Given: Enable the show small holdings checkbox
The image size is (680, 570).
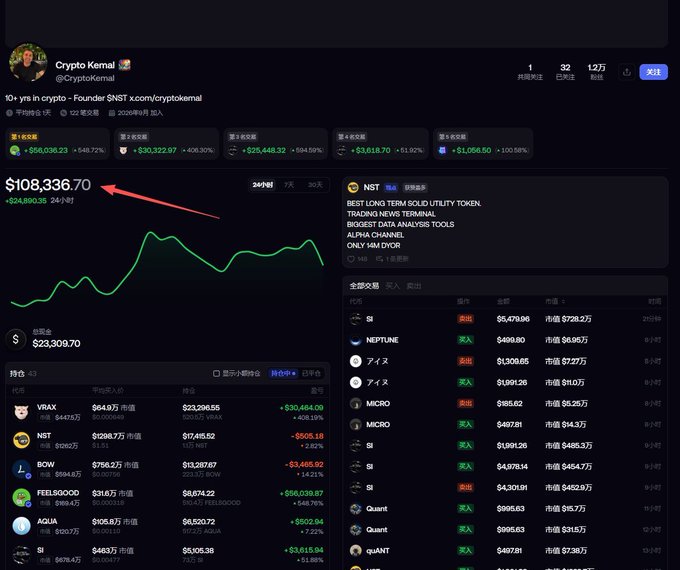Looking at the screenshot, I should pyautogui.click(x=216, y=373).
